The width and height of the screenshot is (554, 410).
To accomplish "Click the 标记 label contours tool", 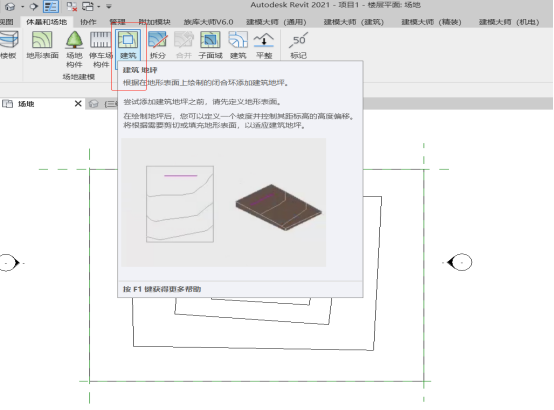I will [299, 45].
